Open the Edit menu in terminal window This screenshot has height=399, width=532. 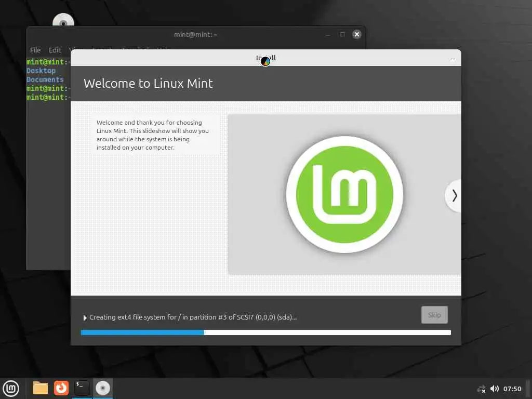[55, 50]
